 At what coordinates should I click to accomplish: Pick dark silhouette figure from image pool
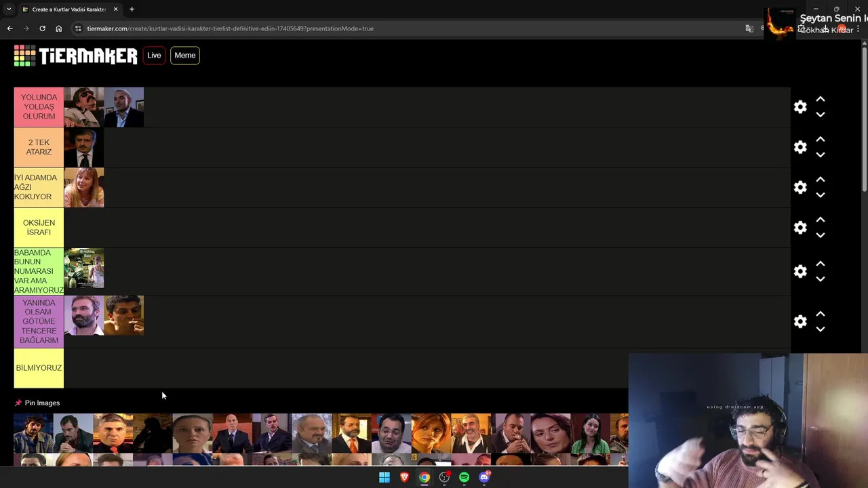(153, 433)
